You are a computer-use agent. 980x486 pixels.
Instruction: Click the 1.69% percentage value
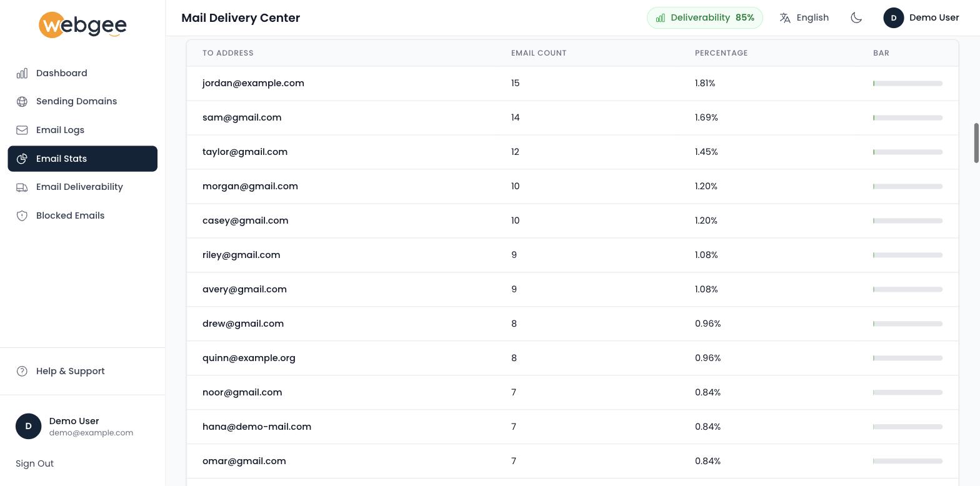coord(706,117)
